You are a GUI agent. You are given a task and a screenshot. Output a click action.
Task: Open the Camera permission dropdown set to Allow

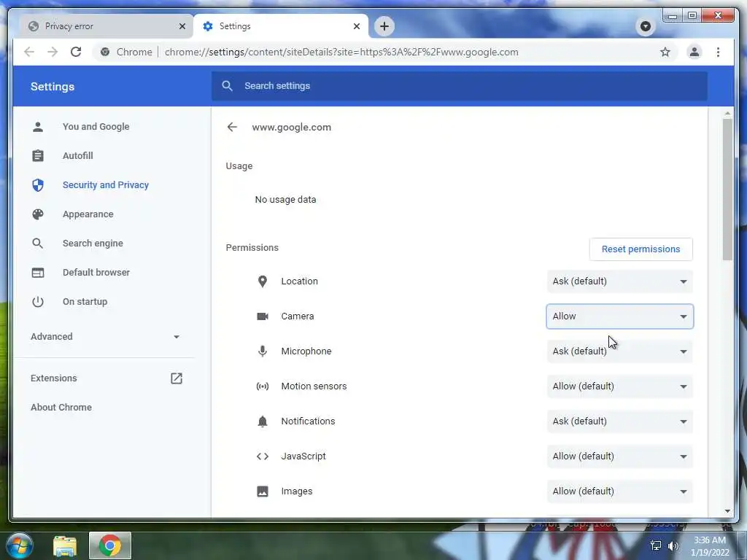point(620,316)
